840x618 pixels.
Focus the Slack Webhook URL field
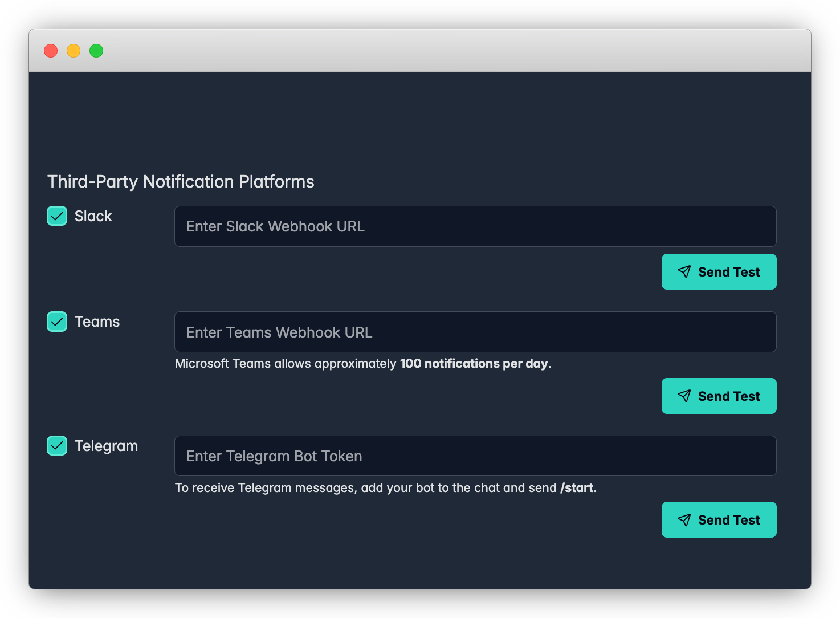(x=475, y=226)
